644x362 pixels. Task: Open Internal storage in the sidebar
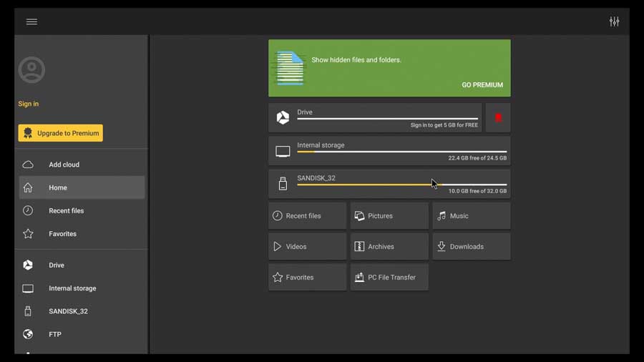(x=82, y=288)
